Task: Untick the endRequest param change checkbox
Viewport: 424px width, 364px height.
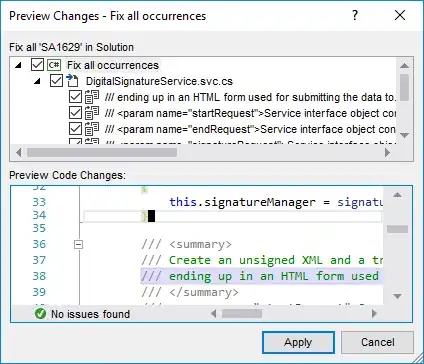Action: coord(75,129)
